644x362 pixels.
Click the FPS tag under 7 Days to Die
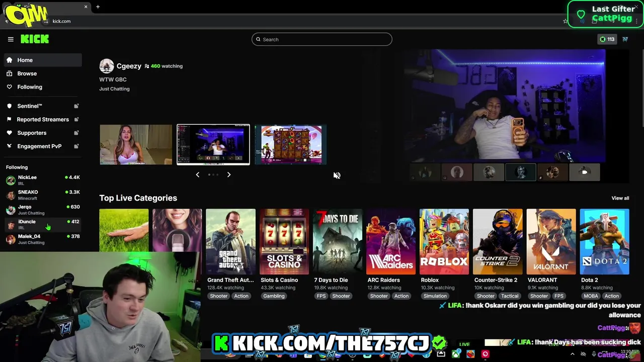pos(321,296)
